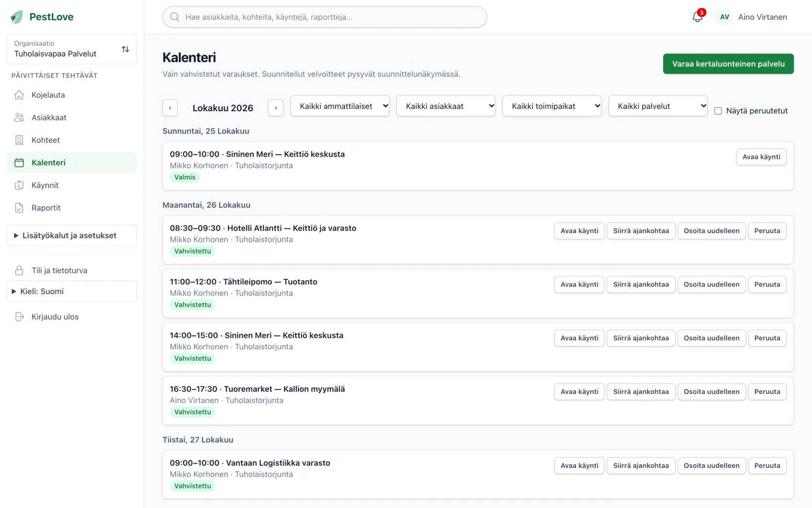Click the Kohteet building icon

click(19, 140)
